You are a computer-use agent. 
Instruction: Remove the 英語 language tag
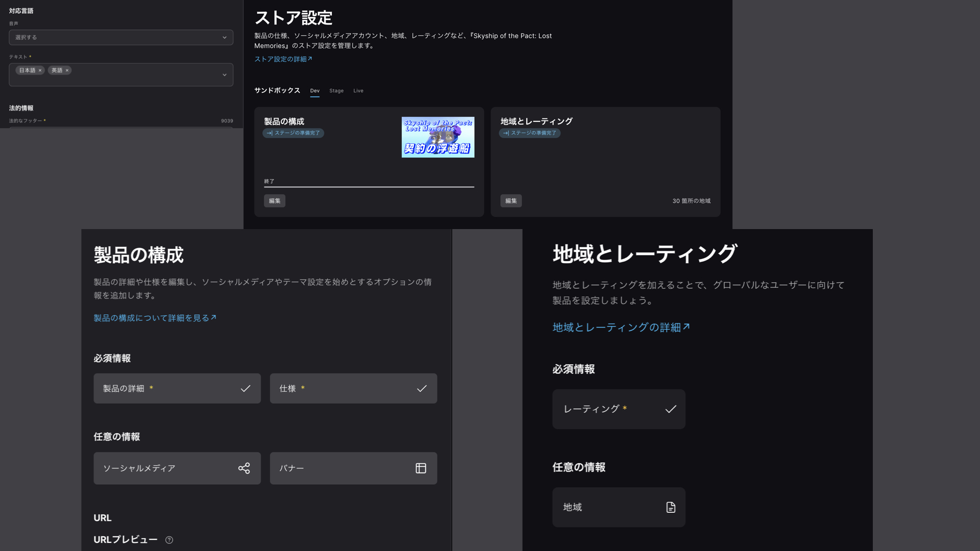tap(67, 70)
